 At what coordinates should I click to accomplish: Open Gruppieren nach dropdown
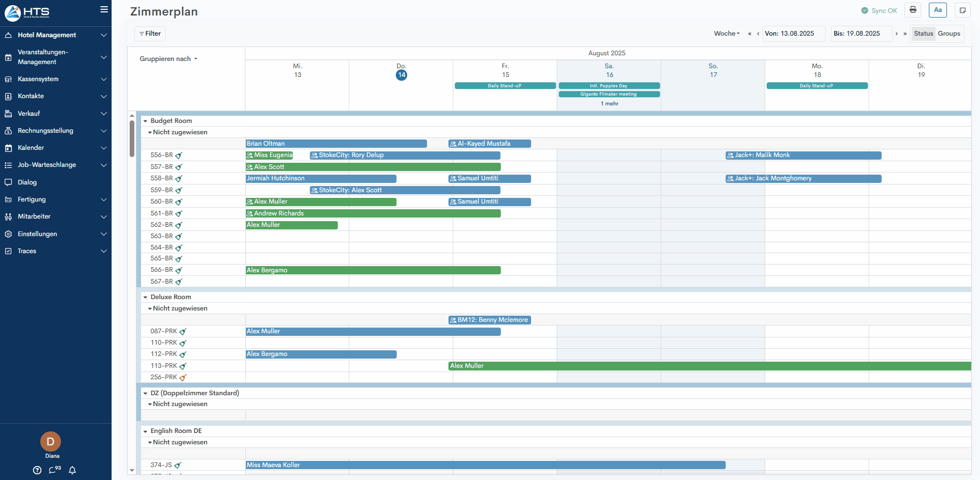[168, 59]
